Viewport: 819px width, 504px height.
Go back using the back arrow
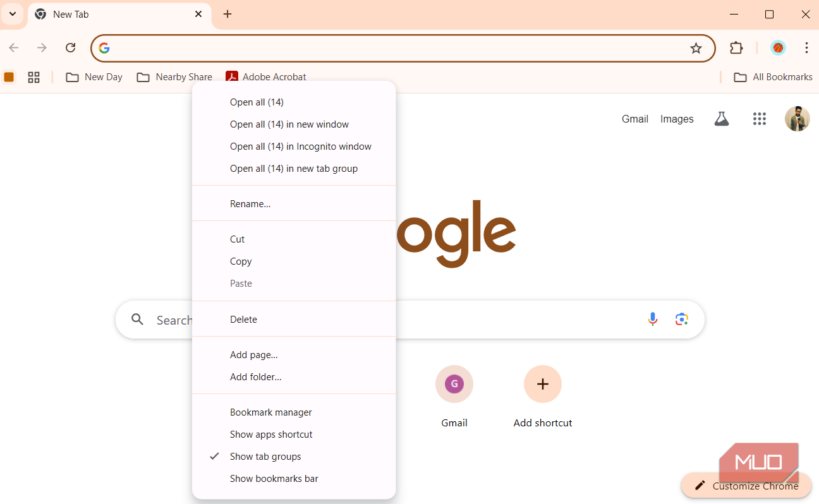tap(14, 48)
